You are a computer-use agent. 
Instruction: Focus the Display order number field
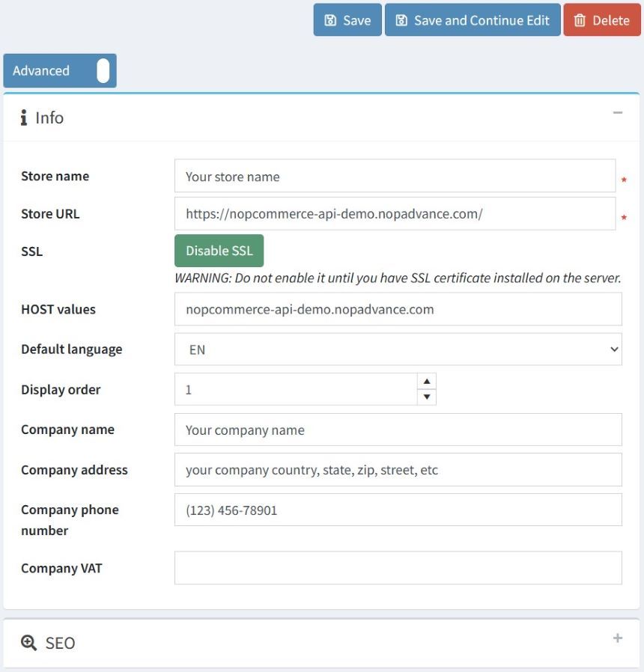296,390
